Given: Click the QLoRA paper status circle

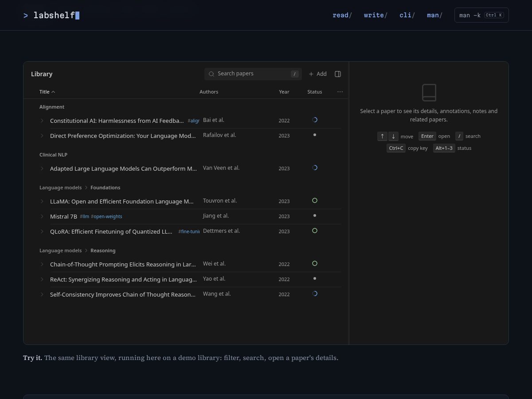Looking at the screenshot, I should (315, 231).
